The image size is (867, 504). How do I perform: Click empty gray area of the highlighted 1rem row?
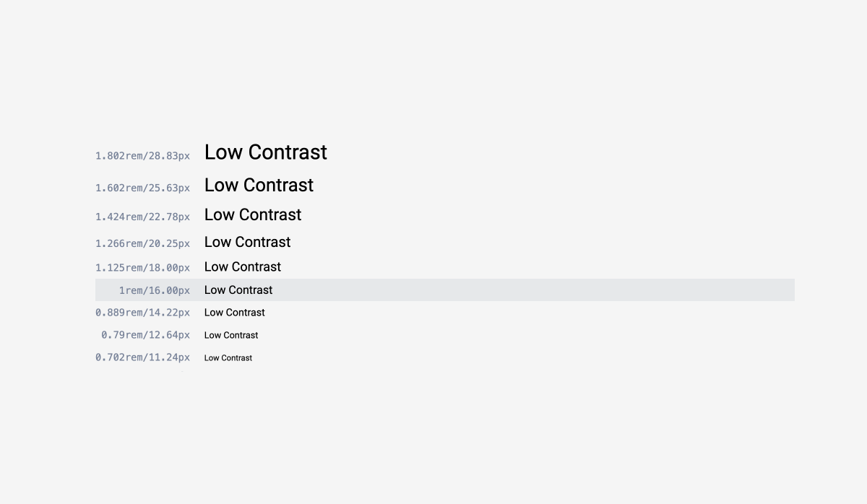(x=535, y=290)
